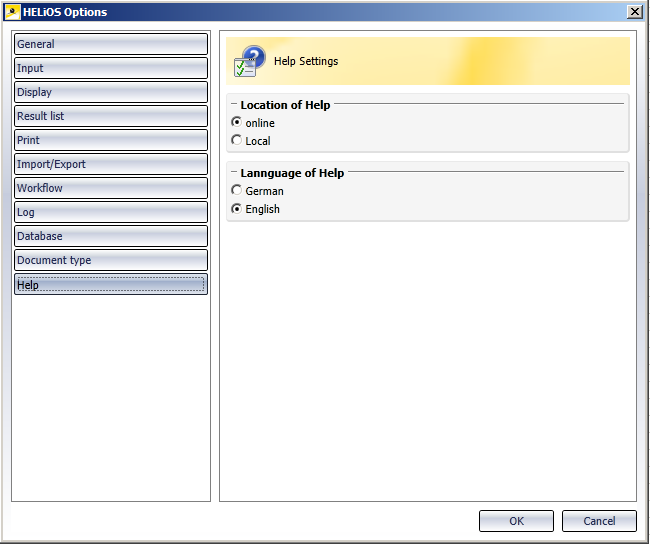Open Import/Export settings

(x=111, y=164)
